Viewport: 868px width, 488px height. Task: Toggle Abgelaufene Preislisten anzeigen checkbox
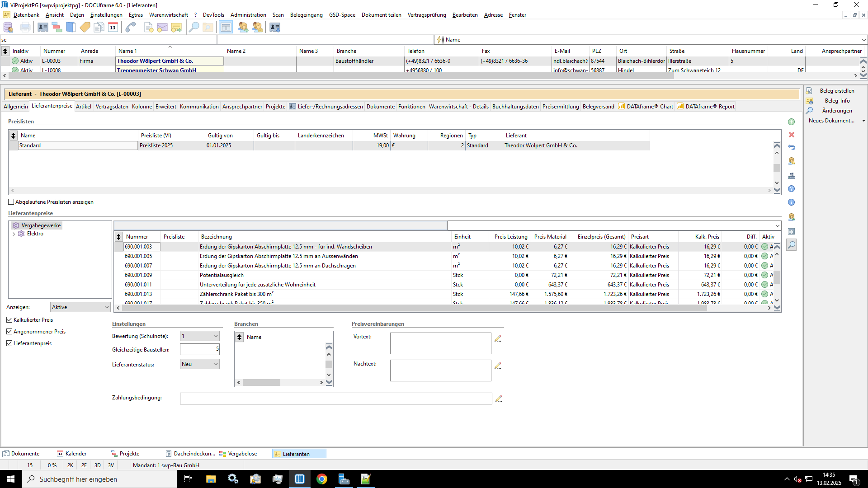(11, 202)
